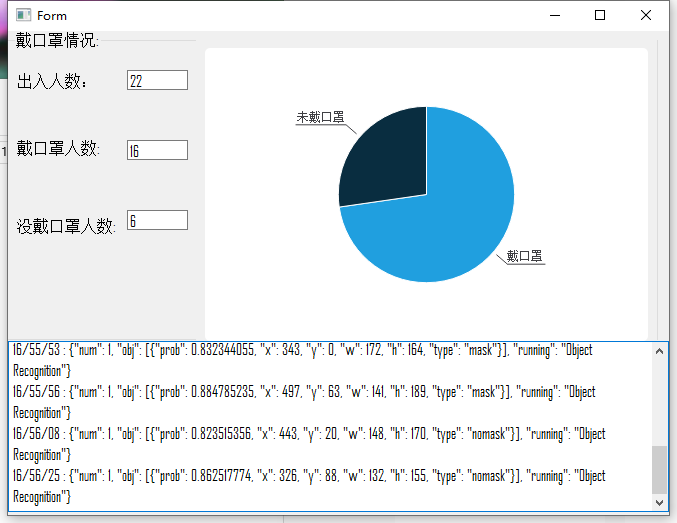Place cursor in the 16/55/53 log entry

coord(300,351)
